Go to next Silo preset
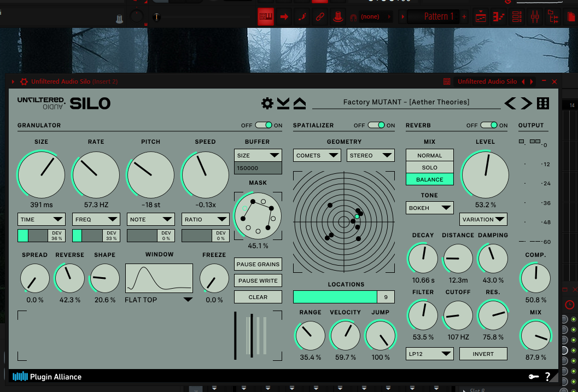Image resolution: width=578 pixels, height=392 pixels. 527,103
